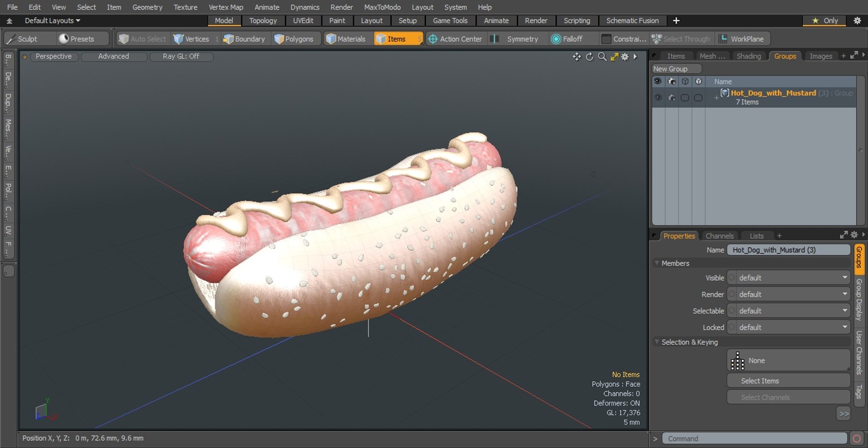Maximize the Properties panel

coord(844,235)
